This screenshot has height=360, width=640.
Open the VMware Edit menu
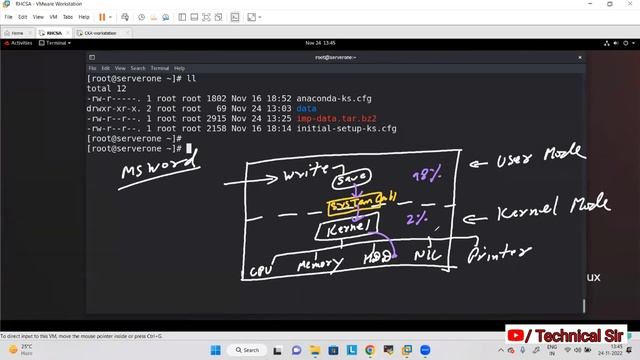tap(22, 17)
